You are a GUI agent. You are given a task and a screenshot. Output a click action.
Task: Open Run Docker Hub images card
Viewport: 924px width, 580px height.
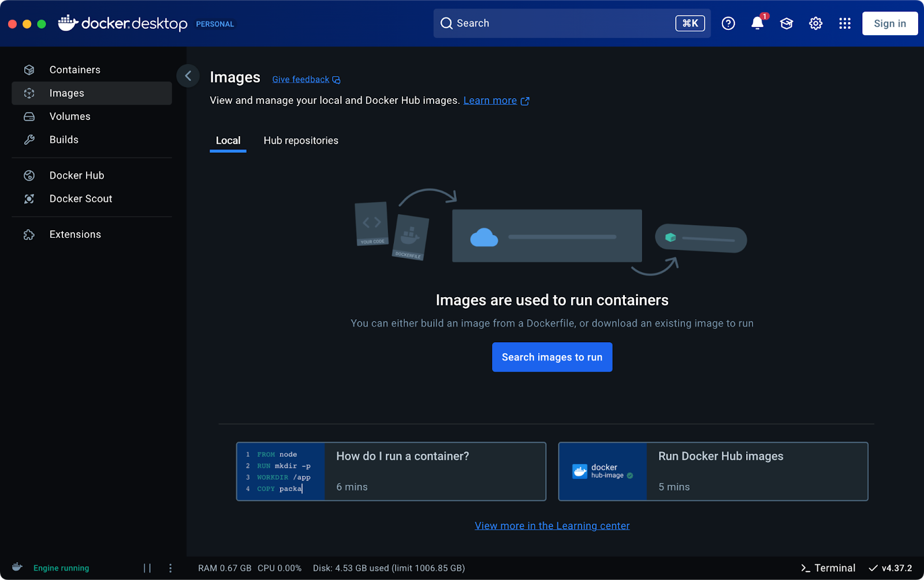(x=713, y=472)
